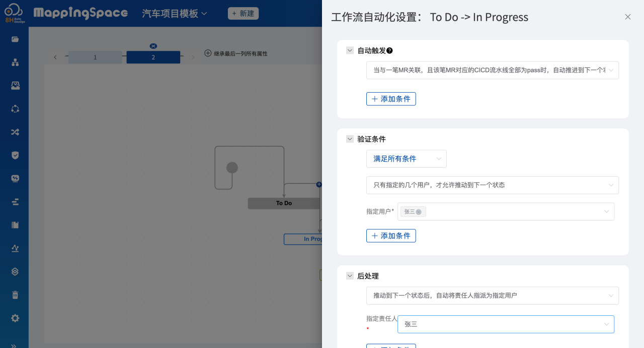644x348 pixels.
Task: Open the circular cycle sidebar icon
Action: [15, 109]
